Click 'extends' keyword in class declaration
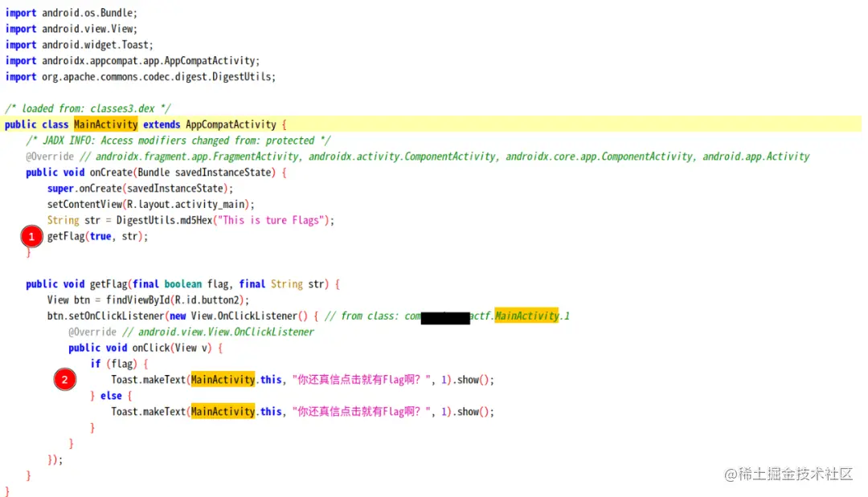The height and width of the screenshot is (497, 868). point(162,124)
